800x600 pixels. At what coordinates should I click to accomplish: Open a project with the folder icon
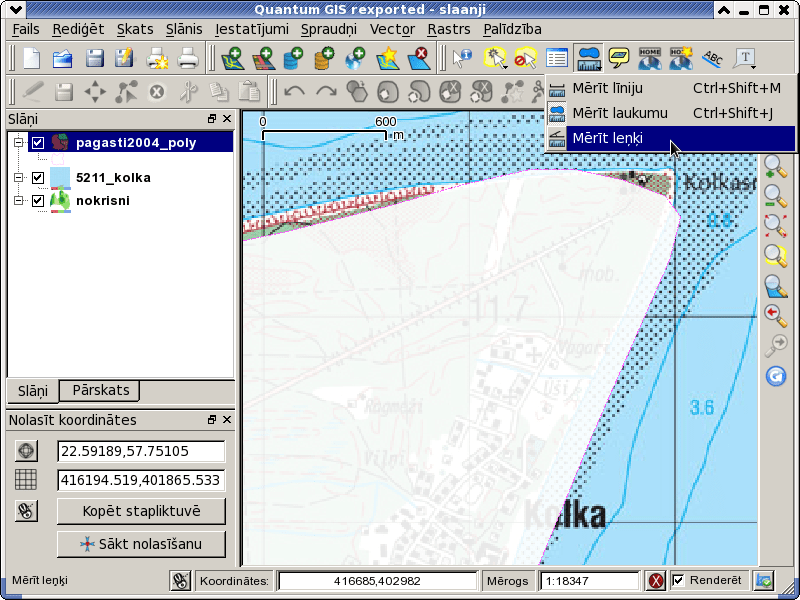(x=63, y=58)
